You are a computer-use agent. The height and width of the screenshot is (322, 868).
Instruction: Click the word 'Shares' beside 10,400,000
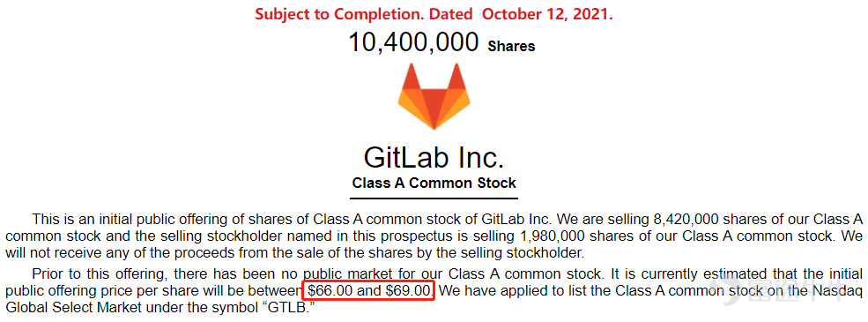point(511,46)
